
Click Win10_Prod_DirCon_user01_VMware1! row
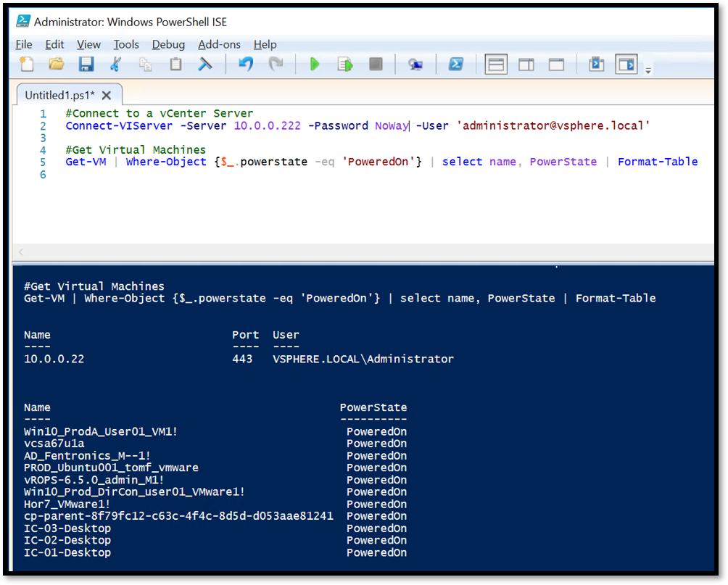[x=134, y=491]
